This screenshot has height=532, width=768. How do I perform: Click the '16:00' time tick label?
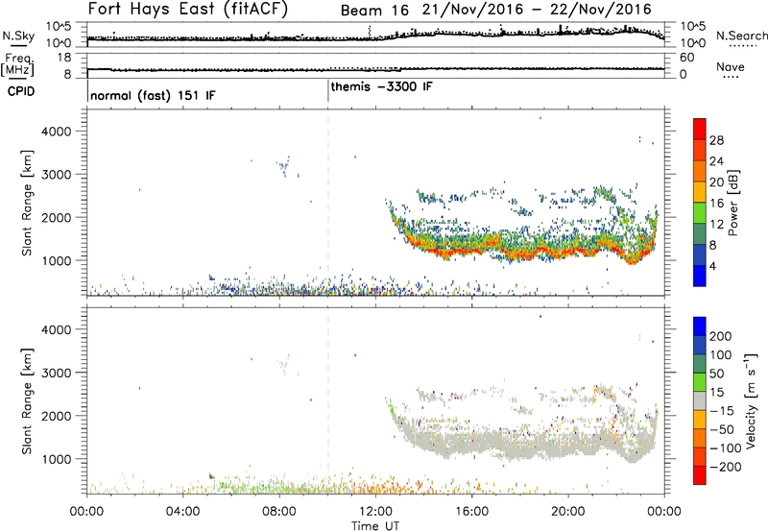(x=471, y=512)
